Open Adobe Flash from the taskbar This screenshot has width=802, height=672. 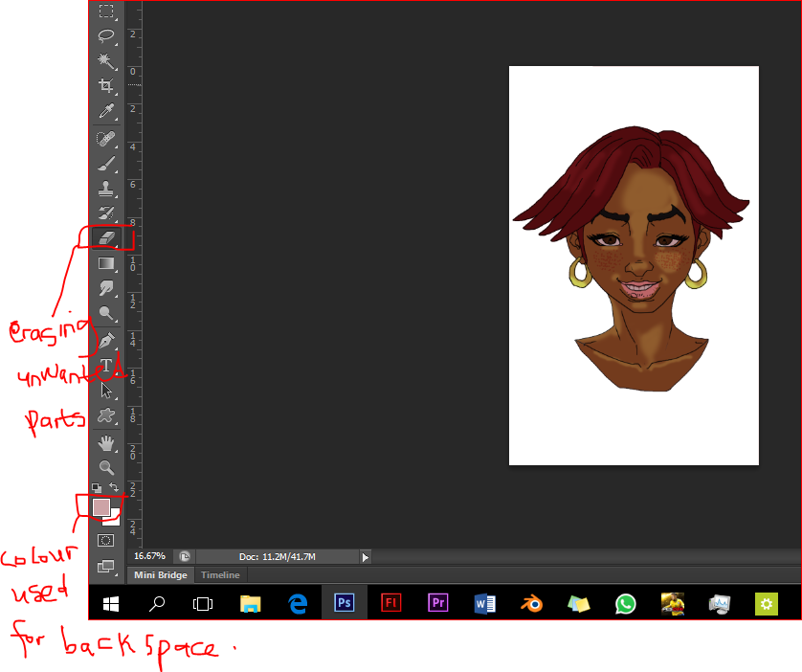pos(390,603)
